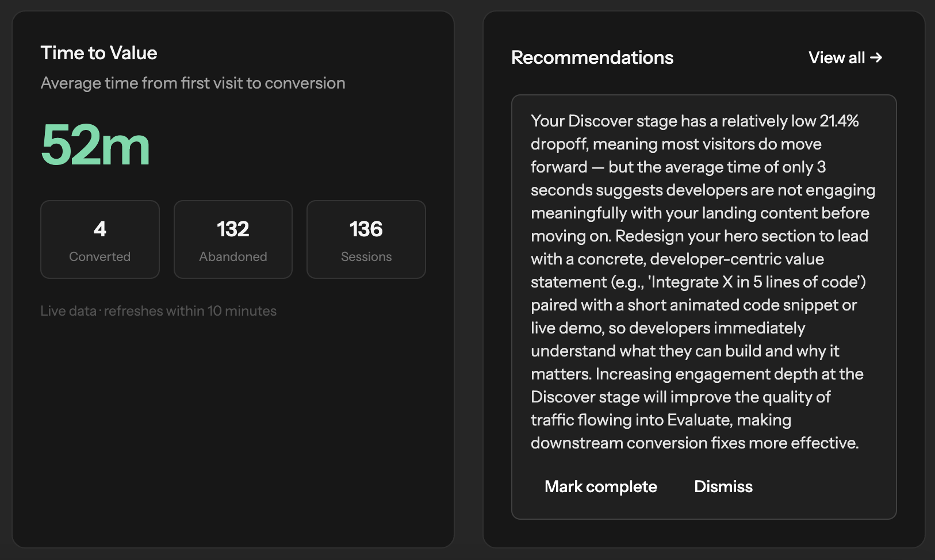Click the green 52m metric value
Image resolution: width=935 pixels, height=560 pixels.
95,146
